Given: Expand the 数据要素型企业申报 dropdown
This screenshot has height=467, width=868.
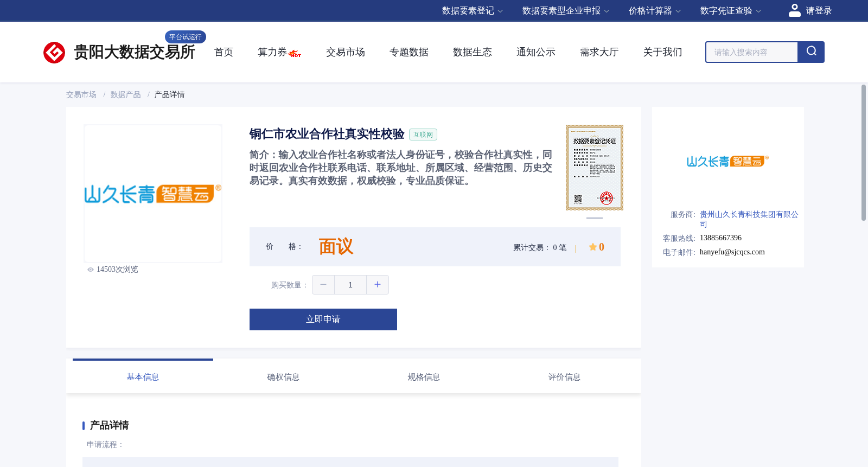Looking at the screenshot, I should click(565, 11).
